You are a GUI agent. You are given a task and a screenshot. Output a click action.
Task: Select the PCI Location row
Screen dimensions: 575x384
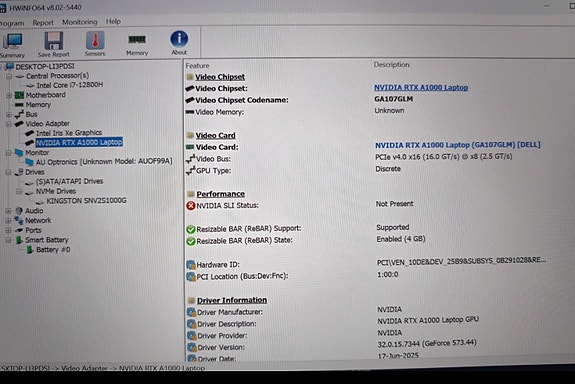pos(242,276)
